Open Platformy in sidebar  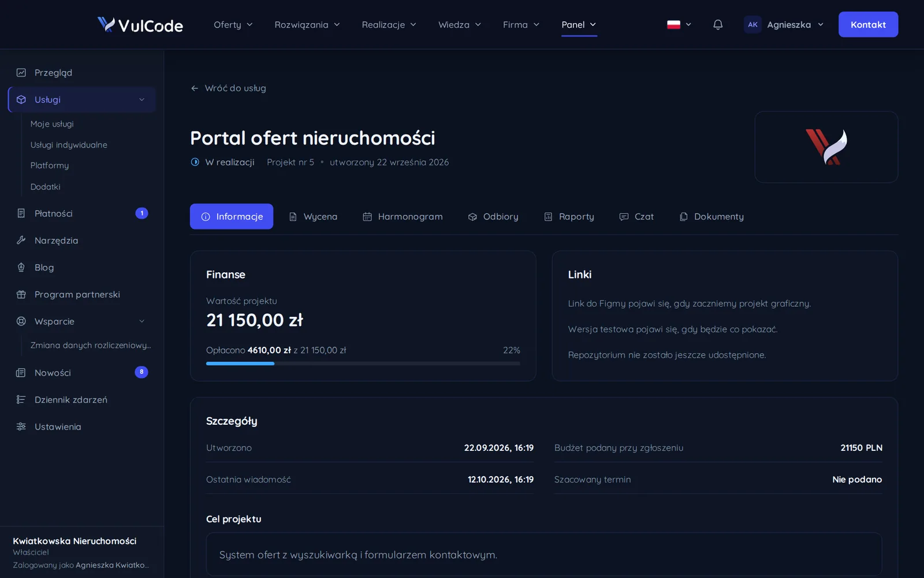click(50, 166)
